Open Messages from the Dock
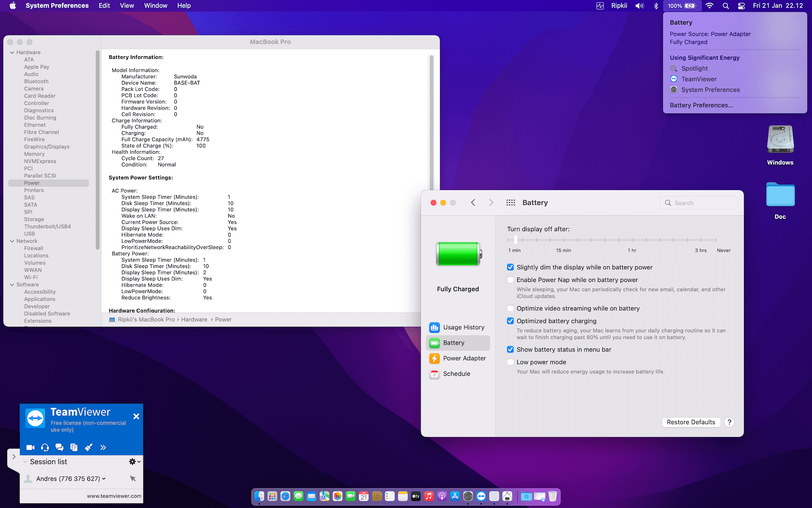This screenshot has width=812, height=508. click(299, 496)
